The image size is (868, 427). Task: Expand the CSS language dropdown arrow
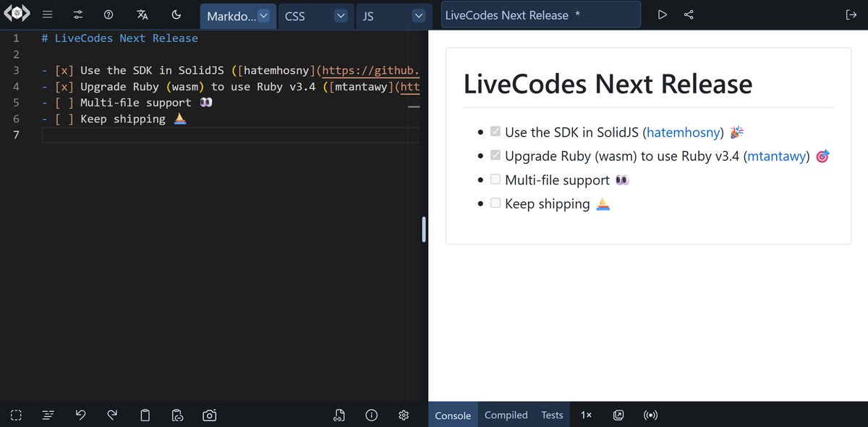pos(341,15)
